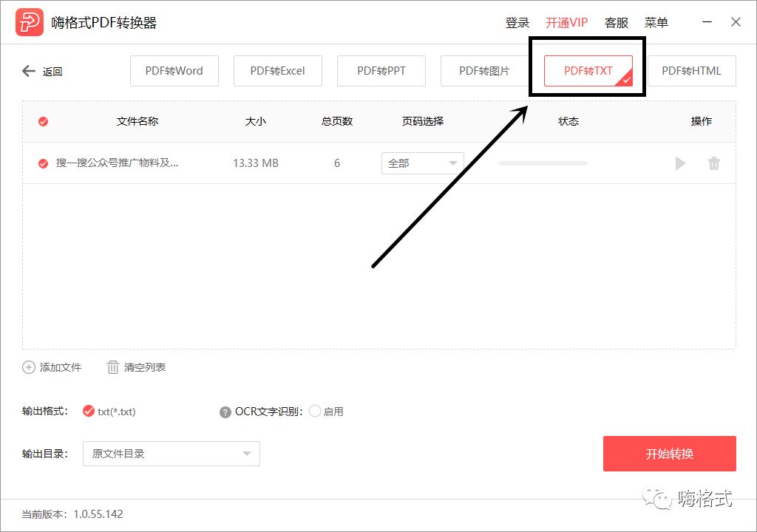
Task: Open 开通VIP upgrade link
Action: (566, 22)
